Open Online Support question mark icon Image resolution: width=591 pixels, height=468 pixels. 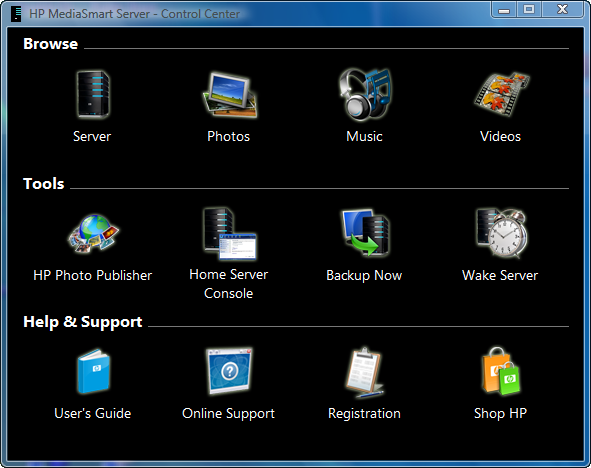[229, 371]
